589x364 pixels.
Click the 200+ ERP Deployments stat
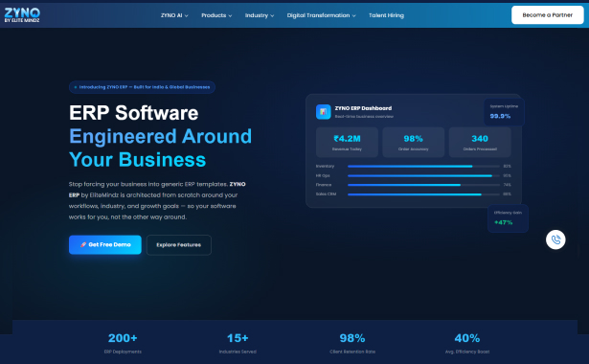pos(123,343)
